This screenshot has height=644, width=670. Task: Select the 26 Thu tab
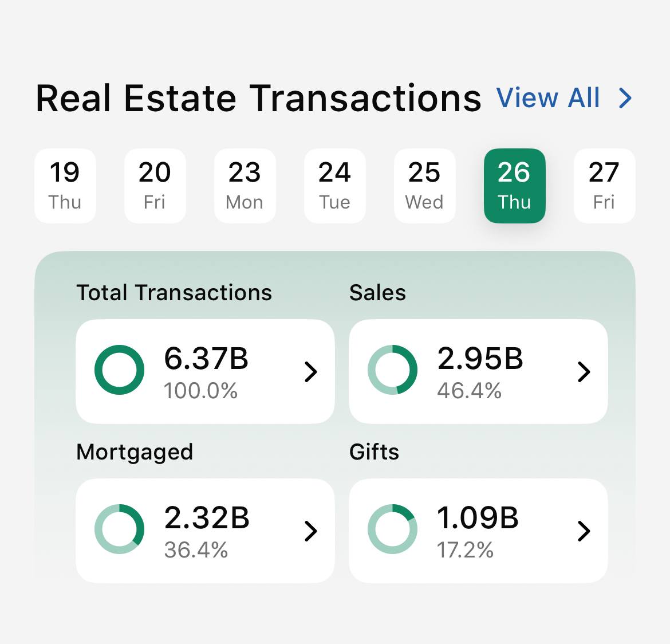pos(514,185)
